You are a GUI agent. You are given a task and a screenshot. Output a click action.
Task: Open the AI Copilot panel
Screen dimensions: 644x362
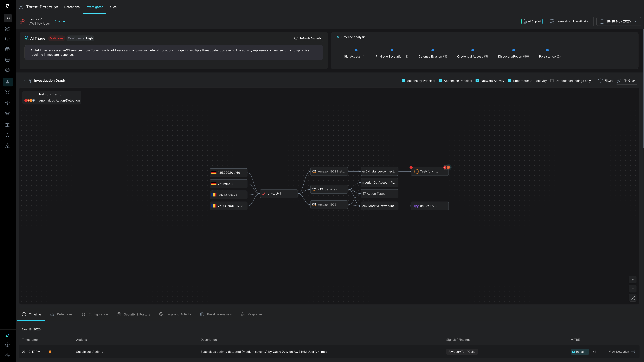[532, 22]
